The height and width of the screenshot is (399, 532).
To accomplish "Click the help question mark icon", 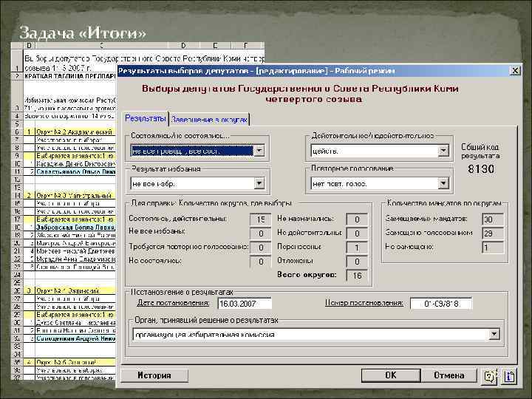I will pyautogui.click(x=489, y=376).
